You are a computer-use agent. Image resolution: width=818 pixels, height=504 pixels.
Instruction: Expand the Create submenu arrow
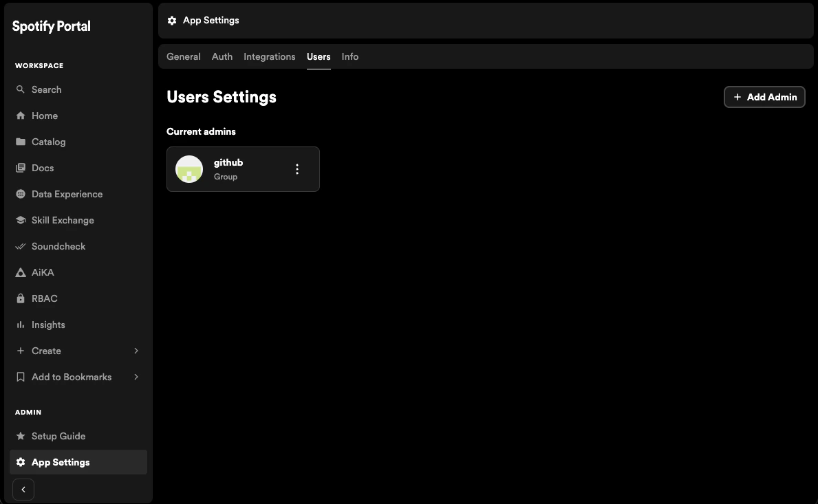pos(136,351)
